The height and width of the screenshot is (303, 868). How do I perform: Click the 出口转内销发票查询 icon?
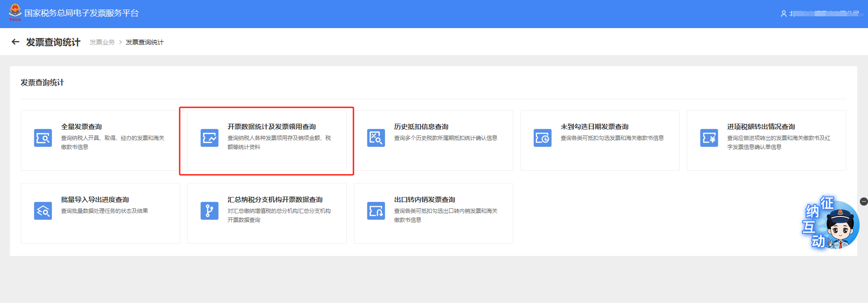click(x=376, y=211)
